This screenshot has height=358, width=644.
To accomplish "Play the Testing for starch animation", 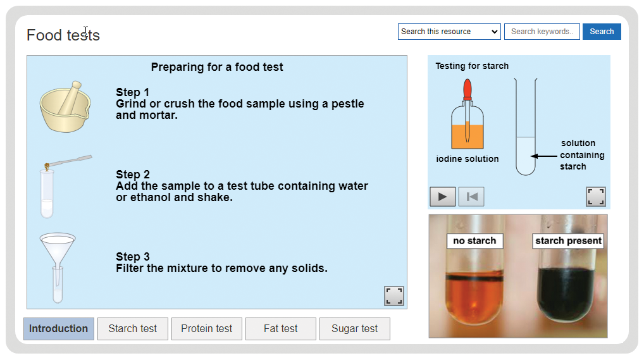I will [442, 197].
